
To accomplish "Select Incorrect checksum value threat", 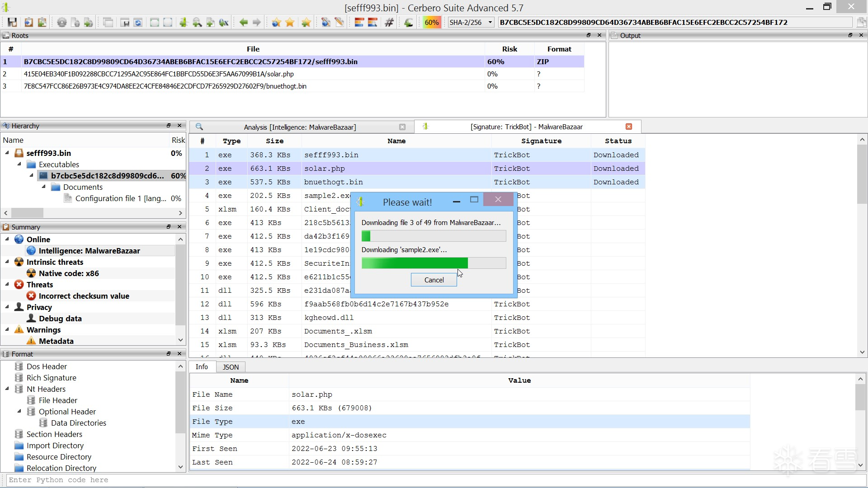I will pos(84,296).
